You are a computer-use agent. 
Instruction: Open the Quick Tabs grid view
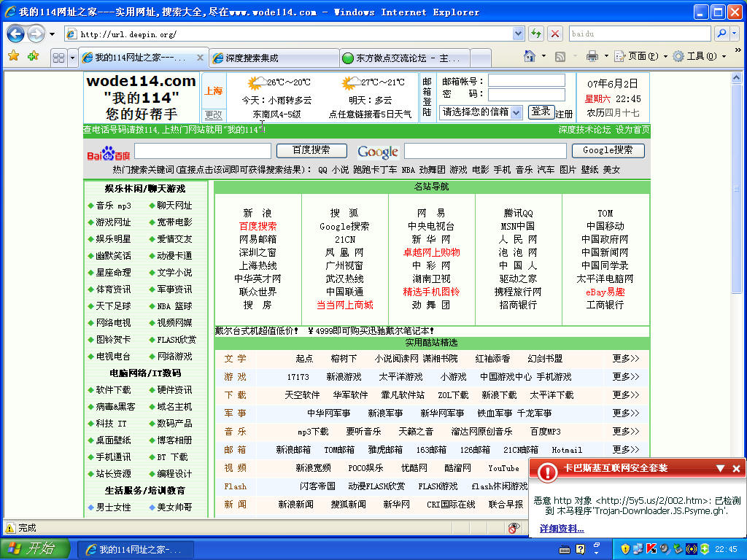click(x=58, y=58)
